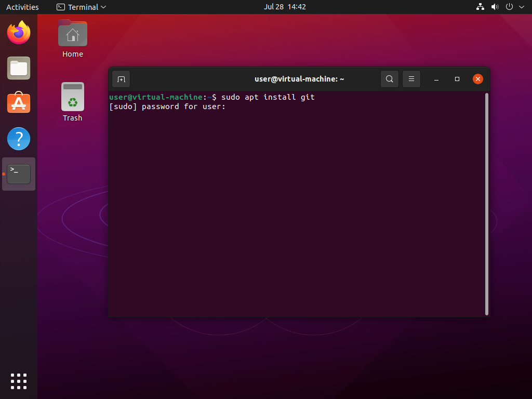
Task: Open Ubuntu Software from the dock
Action: [x=19, y=103]
